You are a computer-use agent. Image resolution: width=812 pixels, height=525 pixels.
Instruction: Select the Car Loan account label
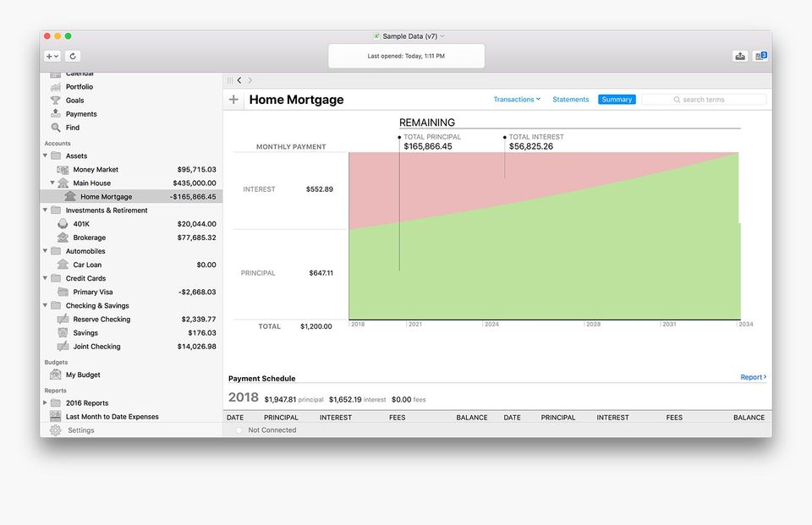click(x=87, y=265)
